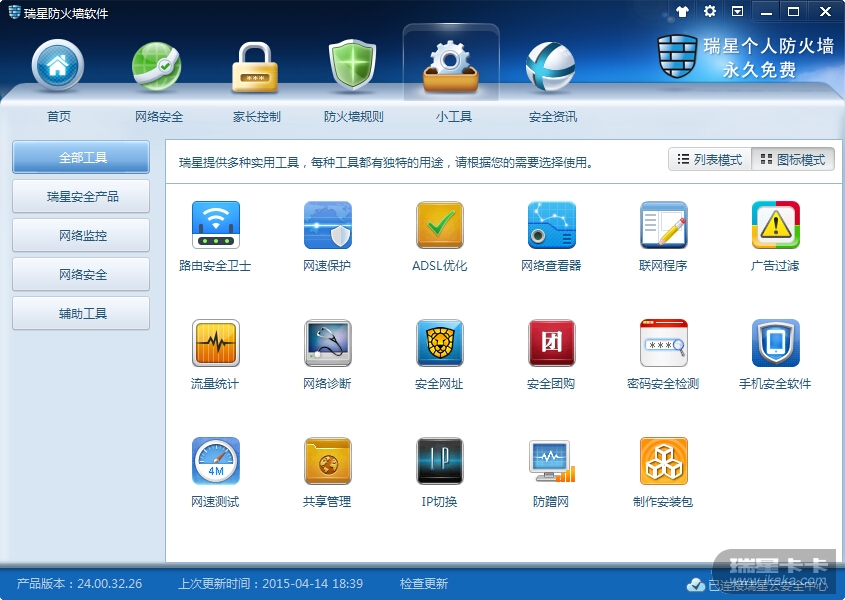The width and height of the screenshot is (845, 600).
Task: Open 防蹭网 anti-freeloading tool
Action: pyautogui.click(x=551, y=461)
